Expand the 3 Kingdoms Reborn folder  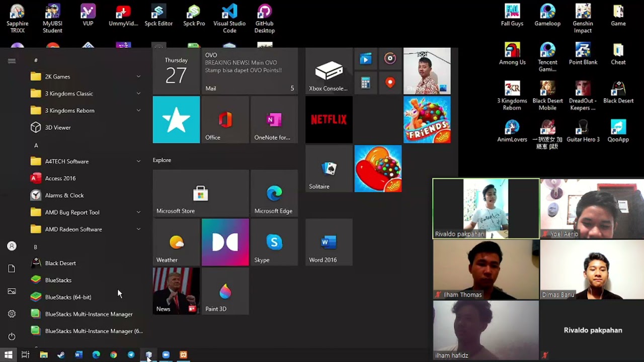86,111
